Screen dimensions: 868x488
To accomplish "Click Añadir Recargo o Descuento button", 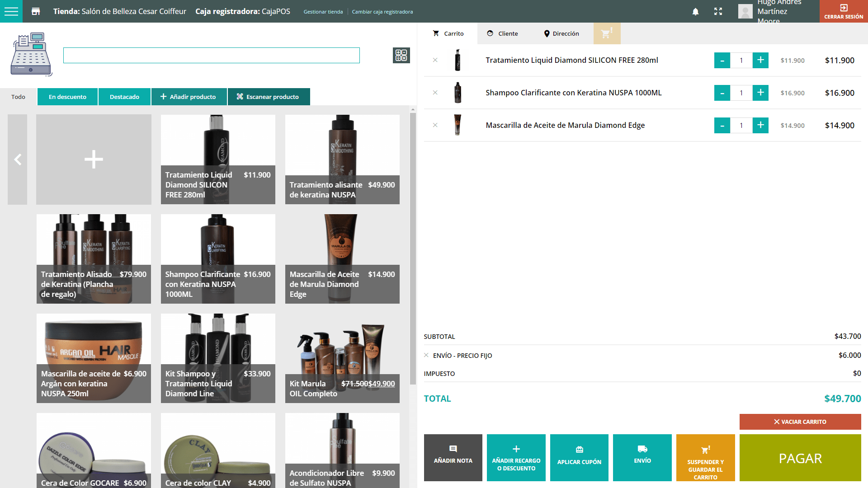I will [516, 458].
